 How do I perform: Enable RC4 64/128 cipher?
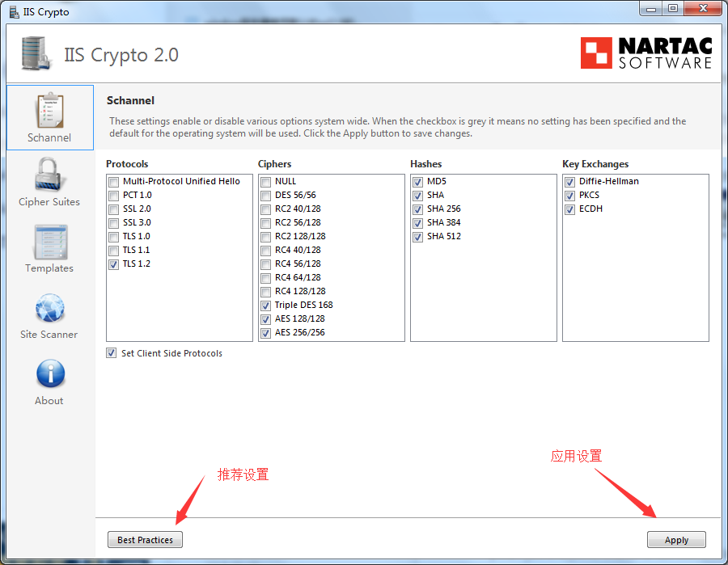pyautogui.click(x=265, y=278)
